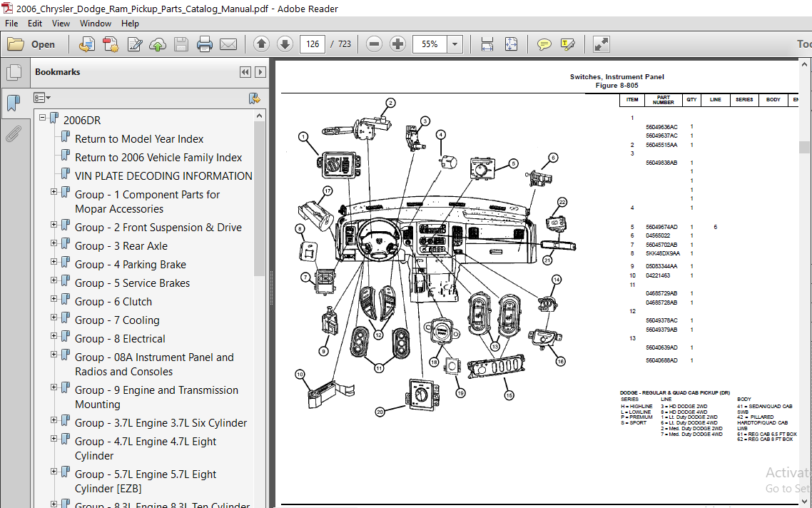Expand Group 3 Rear Axle bookmark
Image resolution: width=812 pixels, height=508 pixels.
coord(54,243)
